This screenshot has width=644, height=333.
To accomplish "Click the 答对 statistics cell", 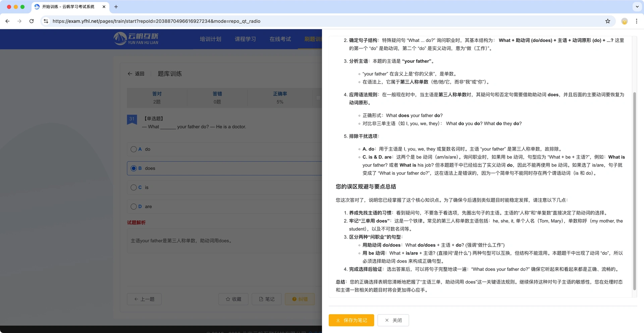I will (157, 98).
